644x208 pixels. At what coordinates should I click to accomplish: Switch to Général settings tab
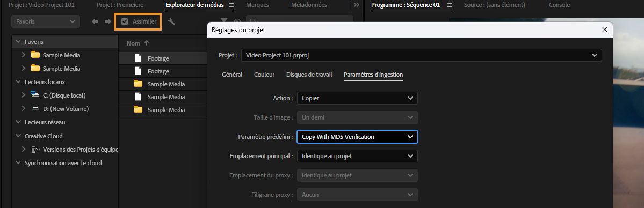[232, 75]
